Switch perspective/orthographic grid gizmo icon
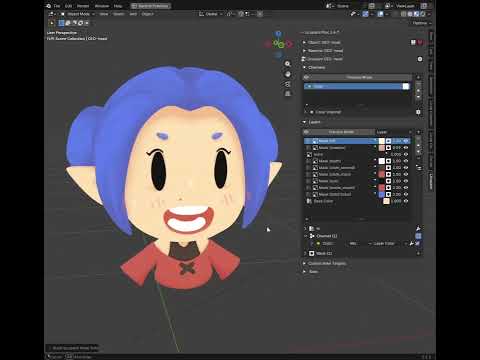The height and width of the screenshot is (360, 480). (x=288, y=94)
